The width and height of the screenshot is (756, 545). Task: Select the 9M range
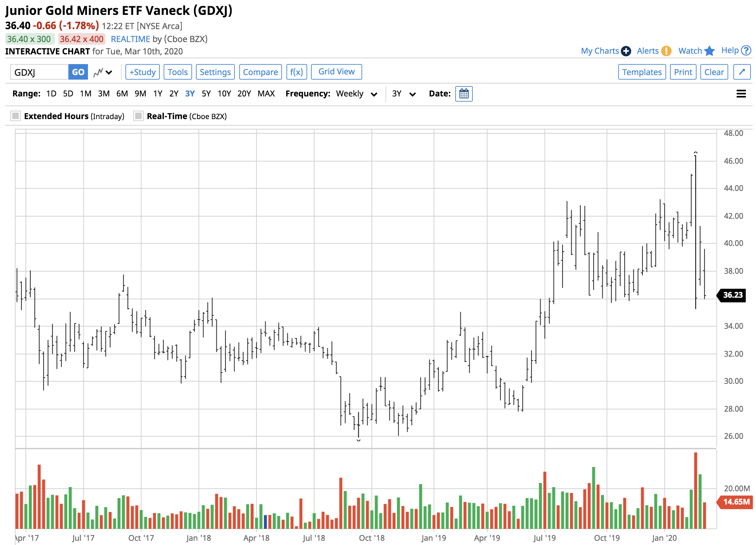(140, 94)
